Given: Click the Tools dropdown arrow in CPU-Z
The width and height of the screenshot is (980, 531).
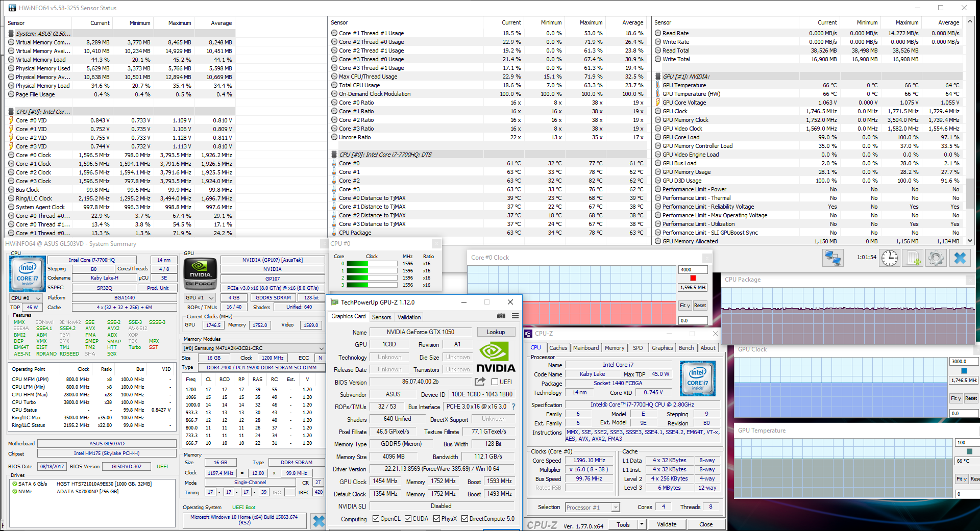Looking at the screenshot, I should coord(642,524).
